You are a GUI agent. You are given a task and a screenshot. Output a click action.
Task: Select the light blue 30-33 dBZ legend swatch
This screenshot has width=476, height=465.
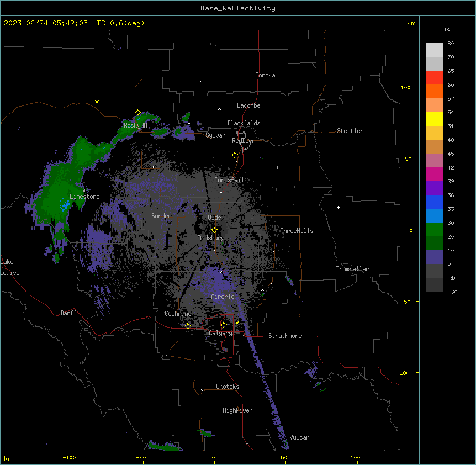pos(434,215)
